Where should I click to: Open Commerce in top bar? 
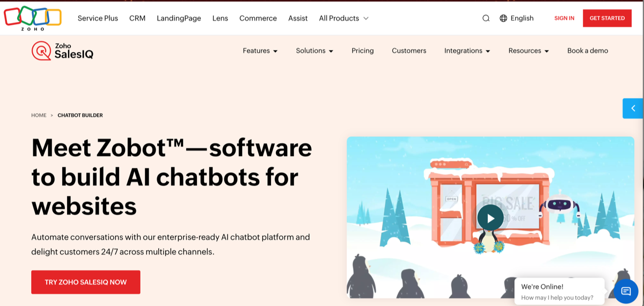258,18
